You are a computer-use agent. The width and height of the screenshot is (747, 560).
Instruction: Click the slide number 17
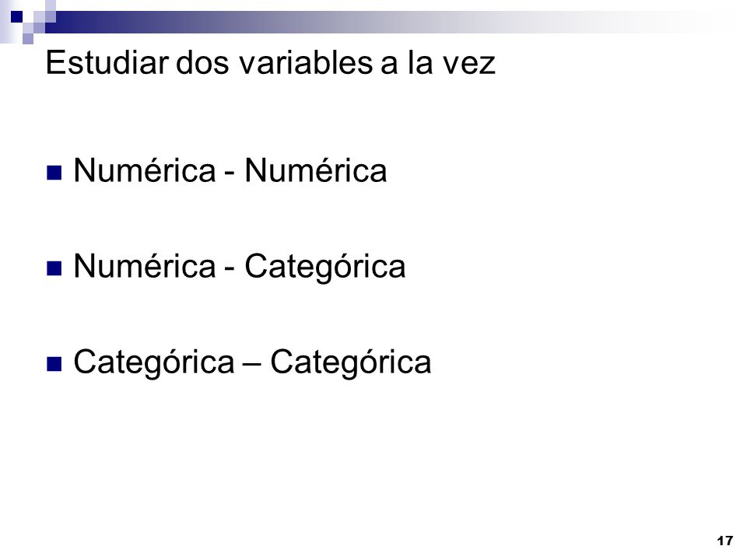point(724,541)
